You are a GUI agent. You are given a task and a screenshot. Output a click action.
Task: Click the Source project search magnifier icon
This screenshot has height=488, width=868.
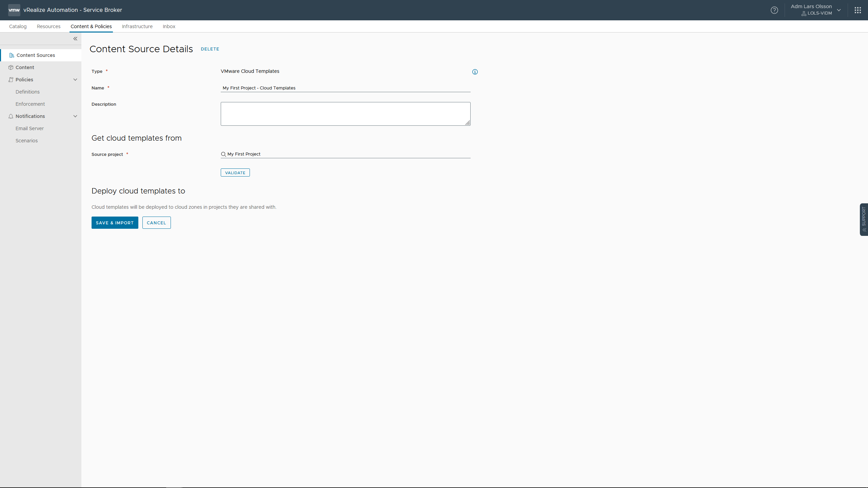click(223, 154)
